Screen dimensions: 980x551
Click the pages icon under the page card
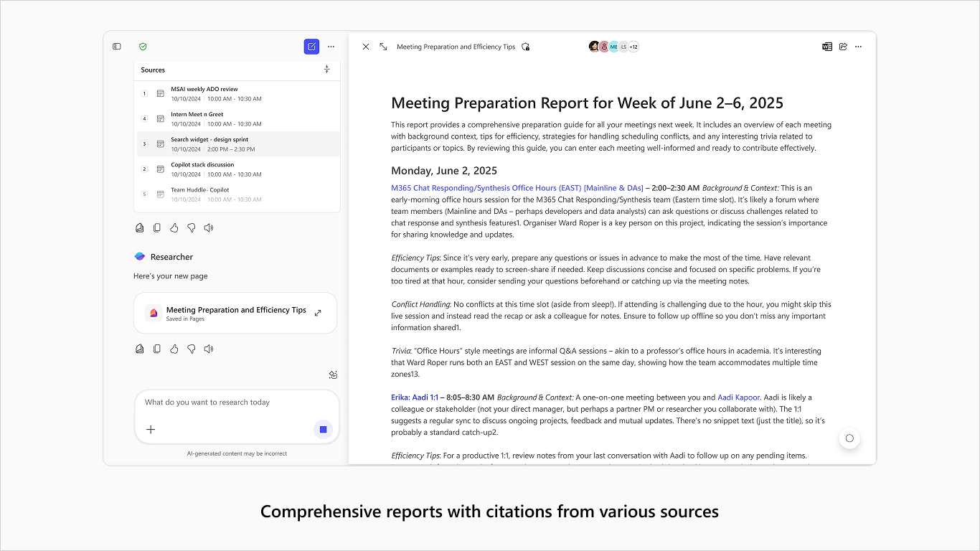coord(140,349)
